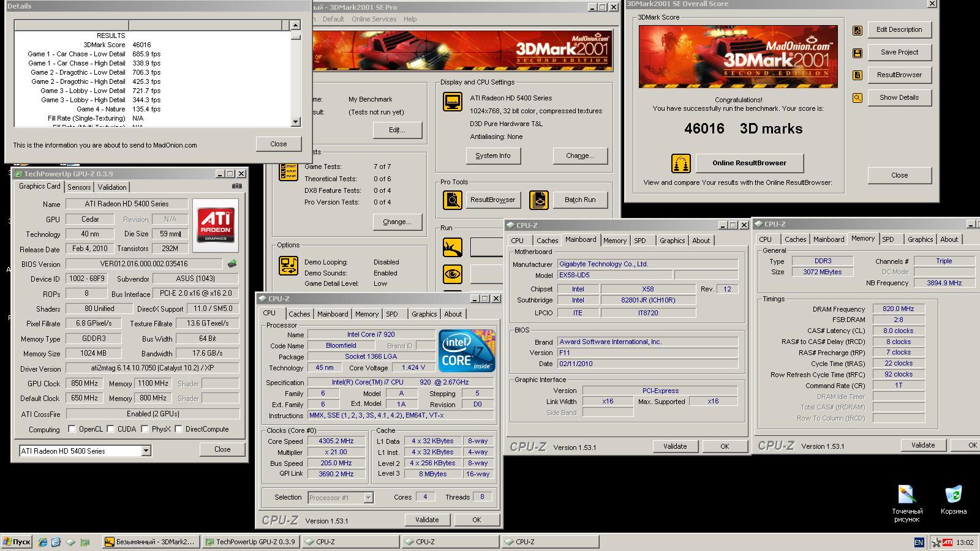Click the Show Details button

(x=899, y=98)
